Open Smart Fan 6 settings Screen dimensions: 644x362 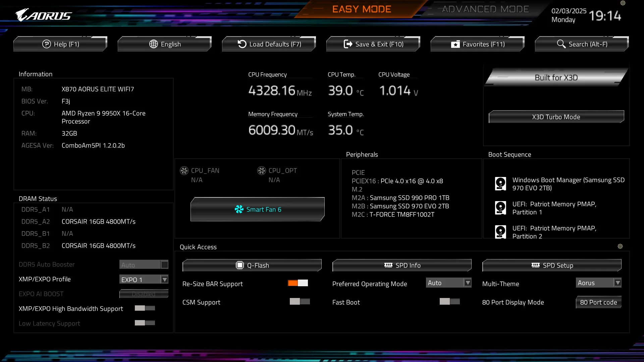coord(258,209)
